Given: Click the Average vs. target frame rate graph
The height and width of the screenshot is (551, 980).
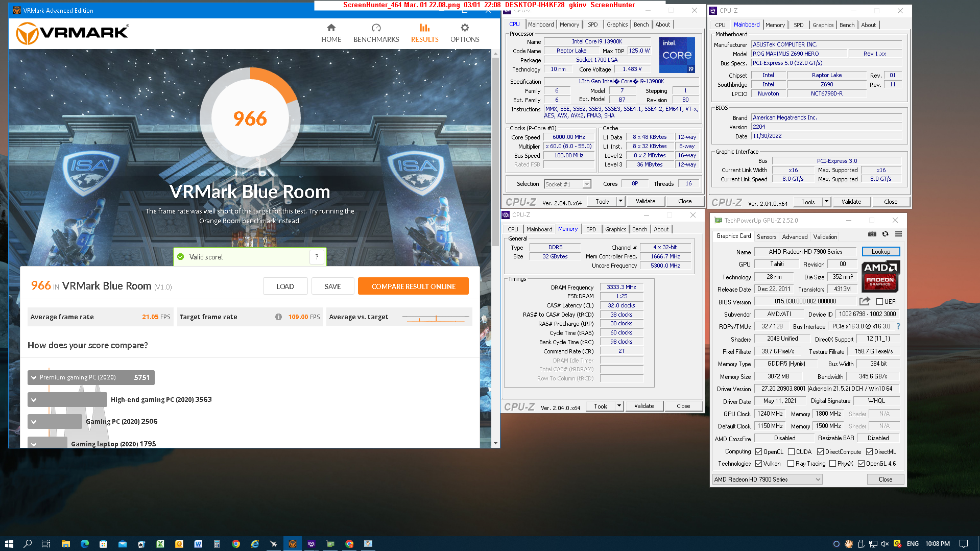Looking at the screenshot, I should (436, 317).
